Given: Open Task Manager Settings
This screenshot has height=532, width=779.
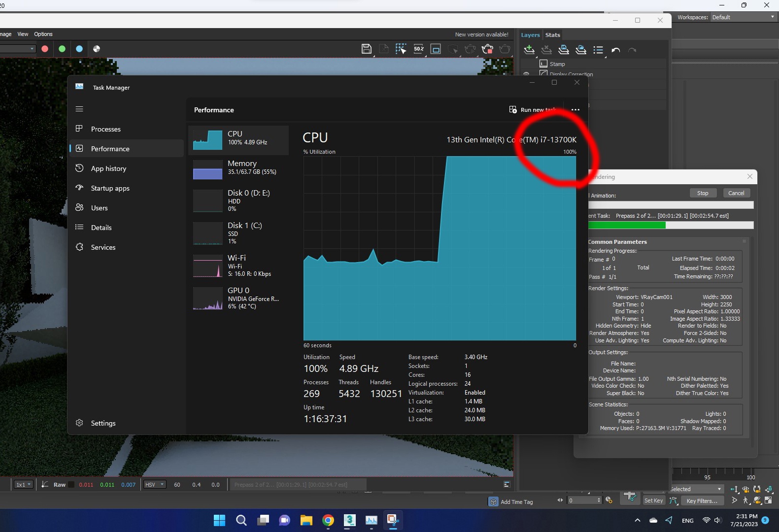Looking at the screenshot, I should click(x=126, y=423).
